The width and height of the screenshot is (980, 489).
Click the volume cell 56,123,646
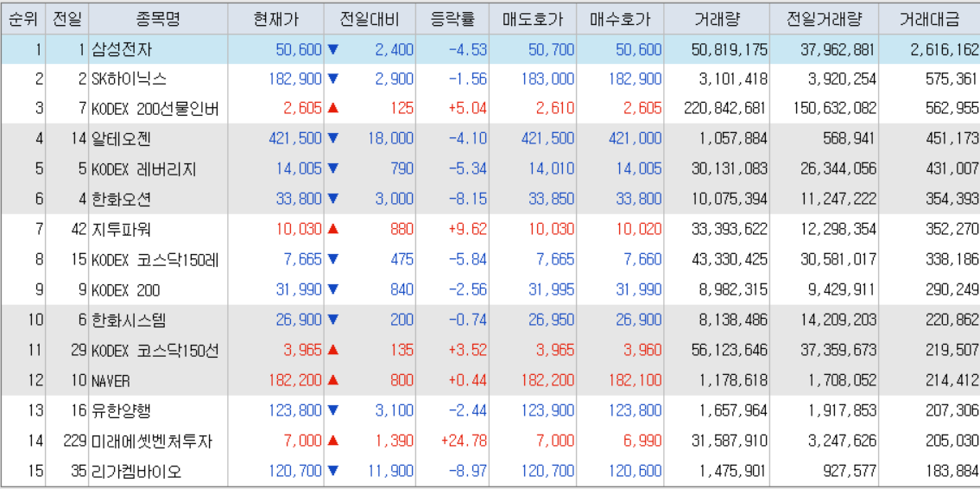[729, 350]
